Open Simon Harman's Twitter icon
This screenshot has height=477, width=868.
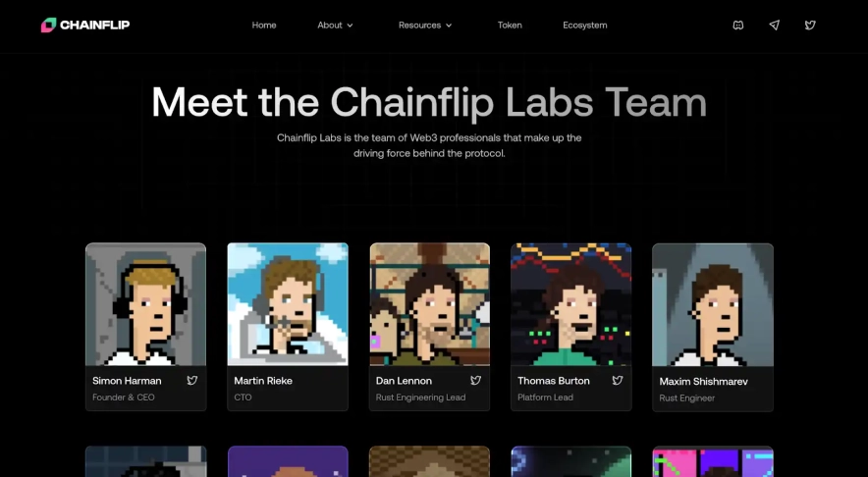(x=192, y=380)
